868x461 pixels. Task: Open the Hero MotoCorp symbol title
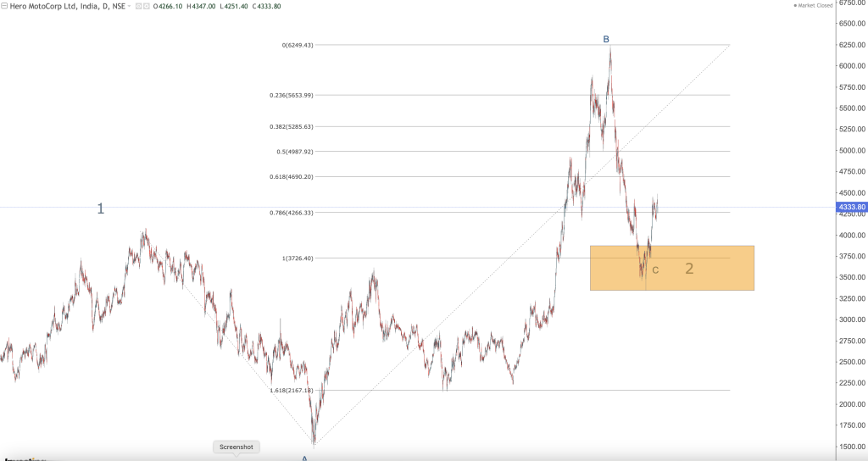coord(68,7)
